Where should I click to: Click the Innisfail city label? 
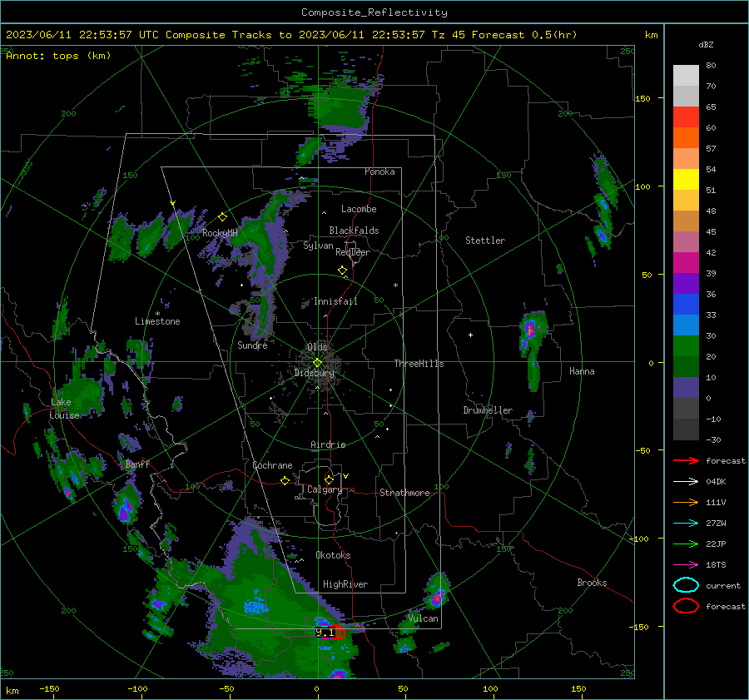(335, 301)
